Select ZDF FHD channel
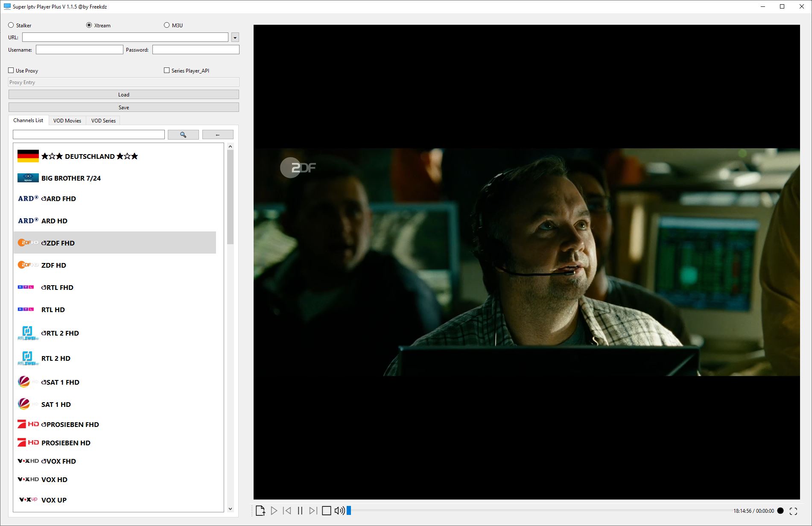The height and width of the screenshot is (526, 812). point(115,243)
